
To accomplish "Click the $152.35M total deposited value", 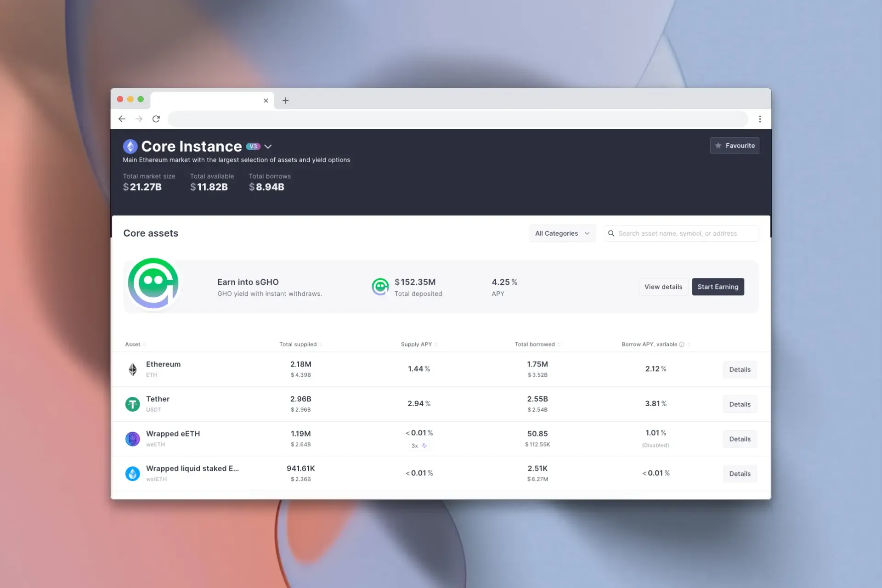I will tap(415, 282).
